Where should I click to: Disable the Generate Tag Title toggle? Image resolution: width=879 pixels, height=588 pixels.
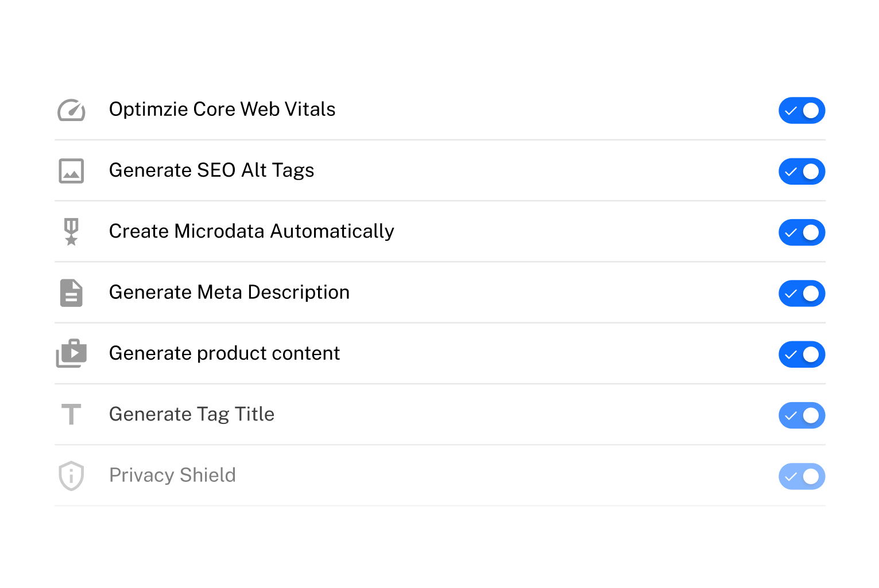801,415
